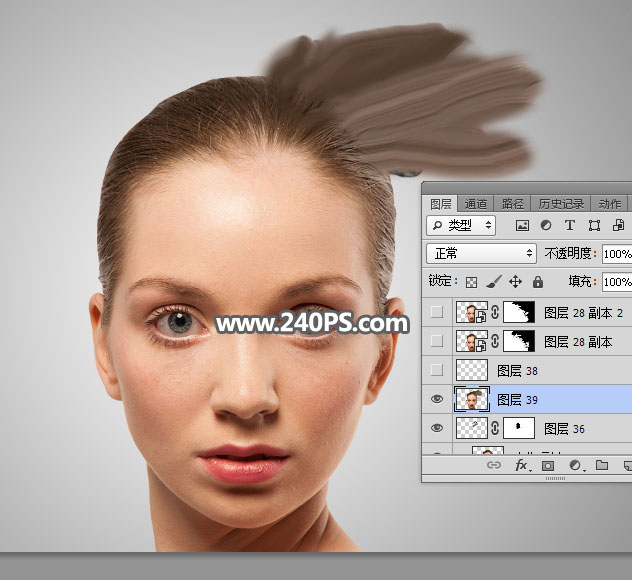Viewport: 632px width, 580px height.
Task: Click the type layer filter icon
Action: (x=570, y=226)
